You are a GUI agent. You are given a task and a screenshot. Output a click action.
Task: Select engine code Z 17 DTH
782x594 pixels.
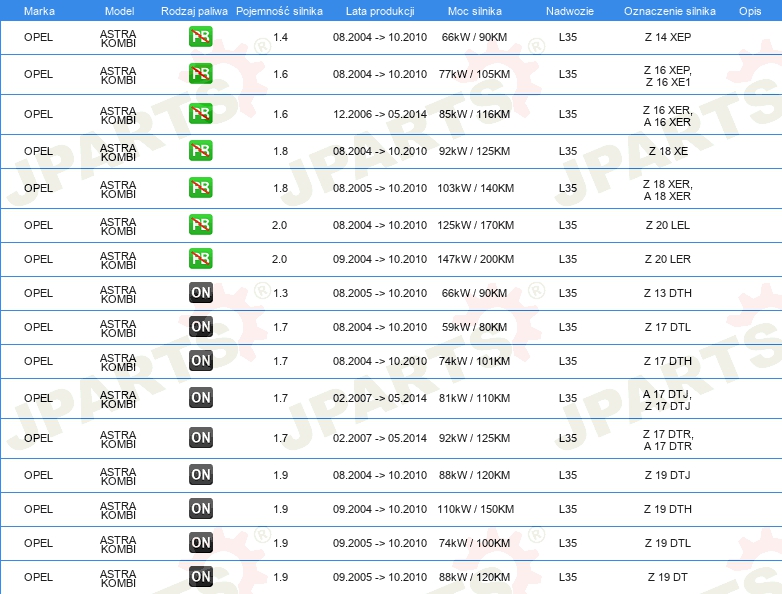coord(668,361)
